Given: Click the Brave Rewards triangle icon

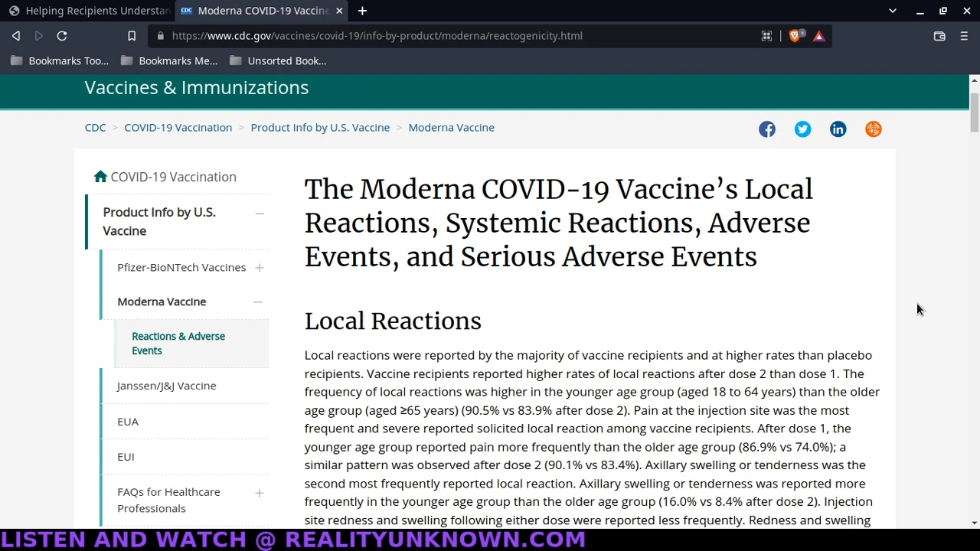Looking at the screenshot, I should point(819,36).
